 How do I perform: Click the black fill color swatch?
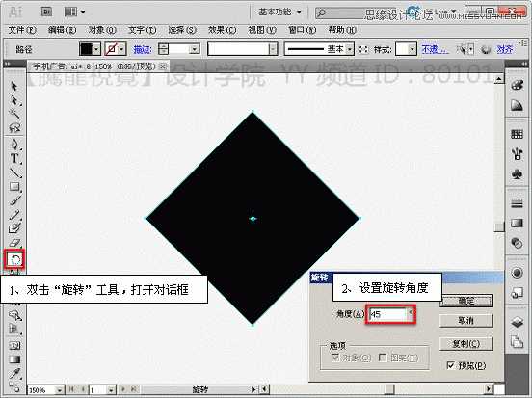[x=86, y=49]
